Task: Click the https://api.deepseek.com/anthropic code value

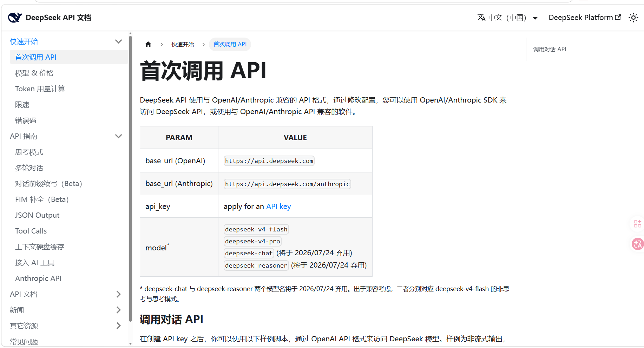Action: (287, 184)
